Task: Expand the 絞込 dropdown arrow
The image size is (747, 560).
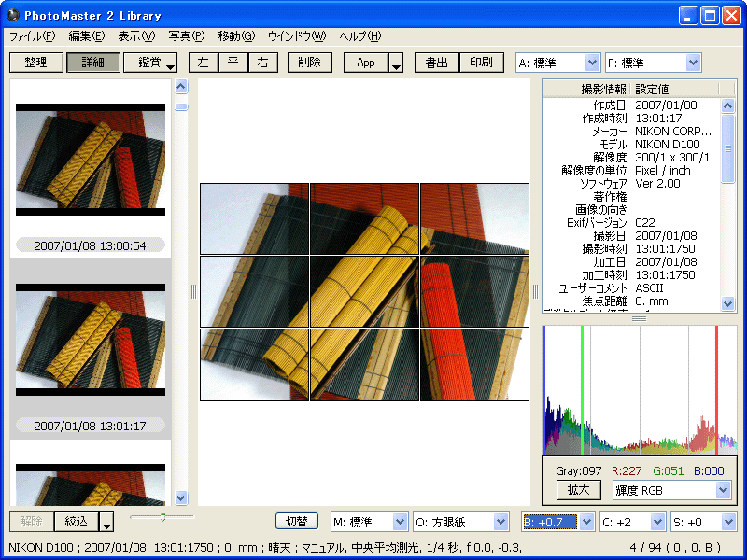Action: click(x=106, y=522)
